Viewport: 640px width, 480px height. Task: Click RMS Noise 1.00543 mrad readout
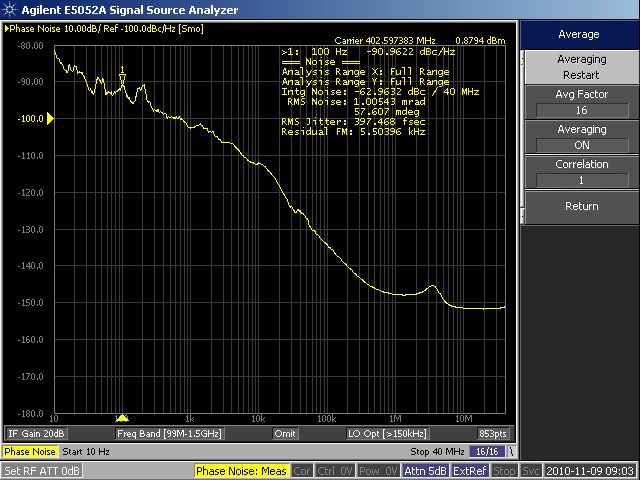click(356, 102)
